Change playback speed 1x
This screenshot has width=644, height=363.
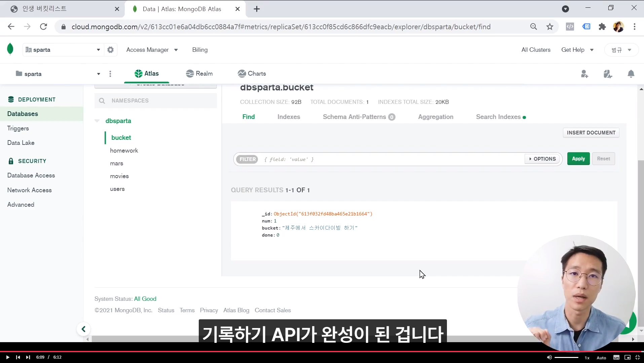(x=587, y=358)
